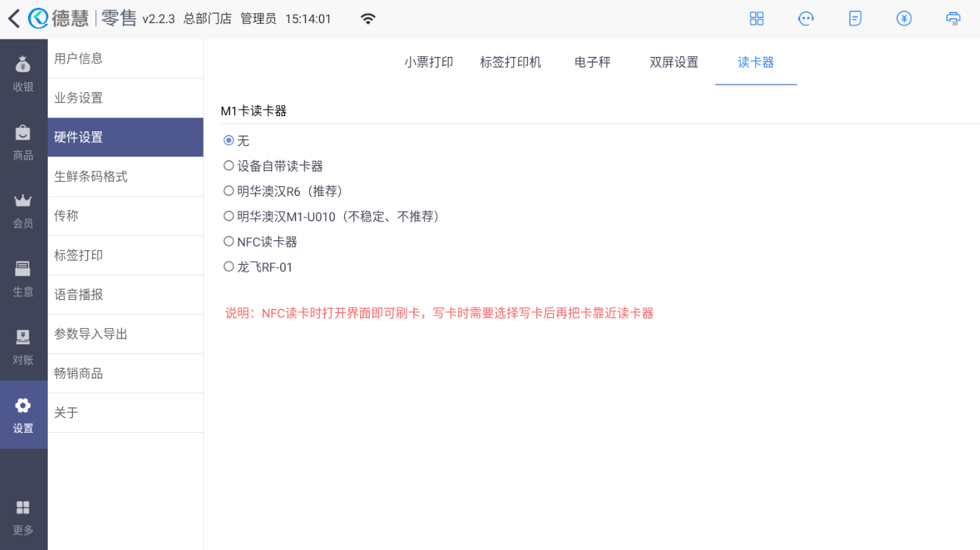This screenshot has width=980, height=550.
Task: Open 对账 reconciliation in sidebar
Action: pos(23,346)
